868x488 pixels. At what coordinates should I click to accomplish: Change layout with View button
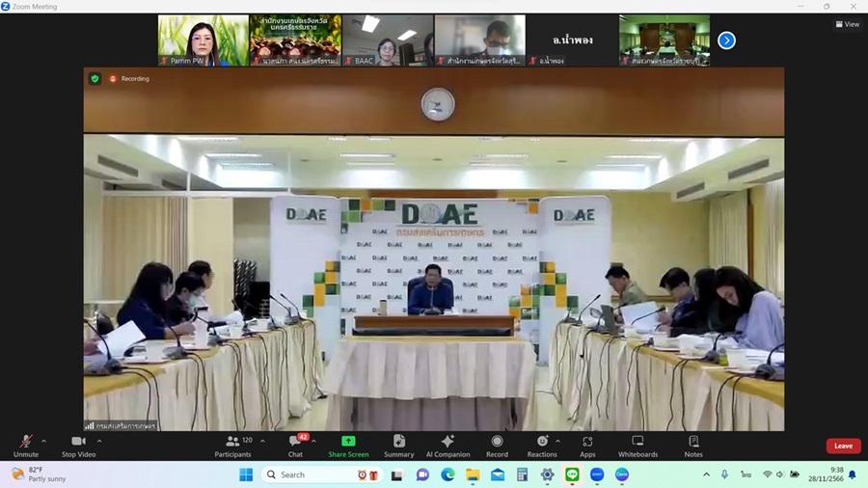click(847, 24)
